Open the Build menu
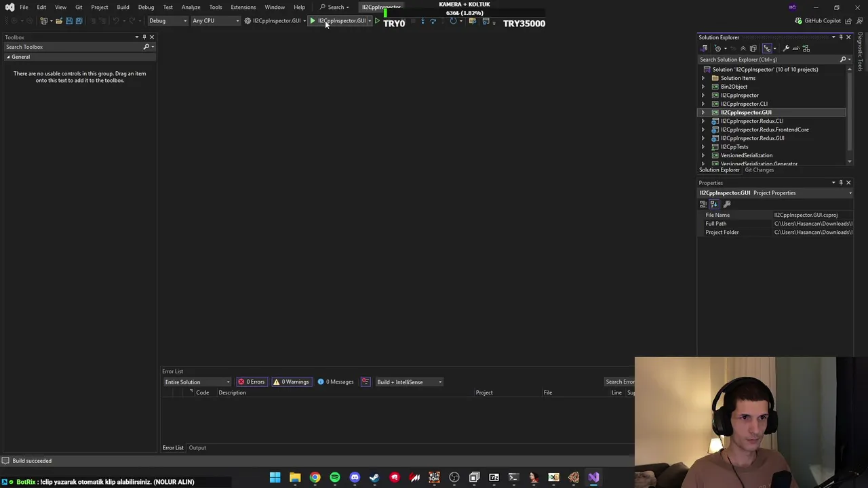868x488 pixels. [x=123, y=7]
